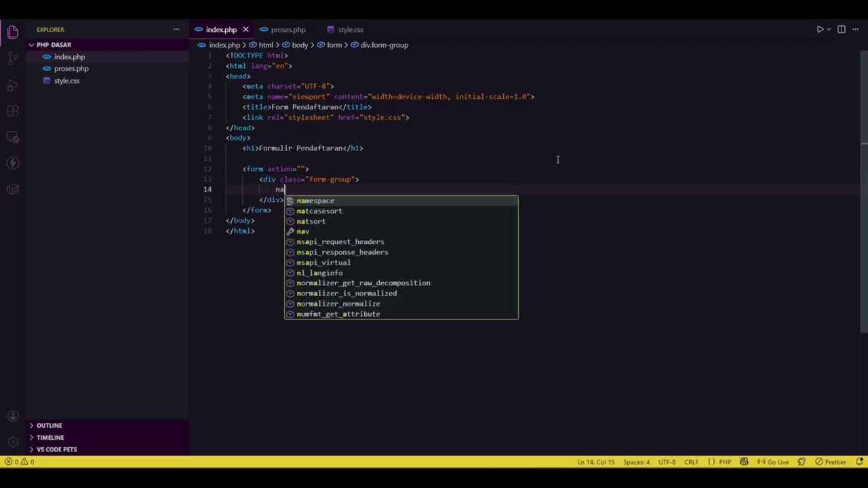Open errors and warnings in status bar
Screen dimensions: 868x488
click(19, 462)
